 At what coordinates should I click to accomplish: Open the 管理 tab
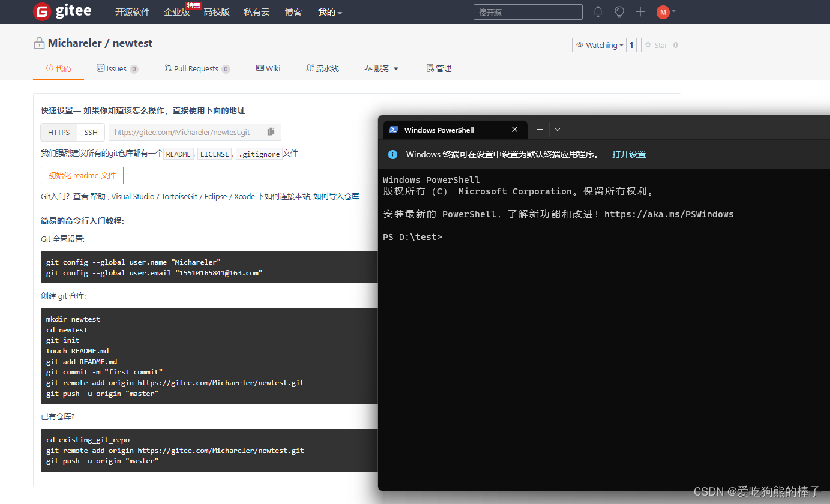(439, 68)
